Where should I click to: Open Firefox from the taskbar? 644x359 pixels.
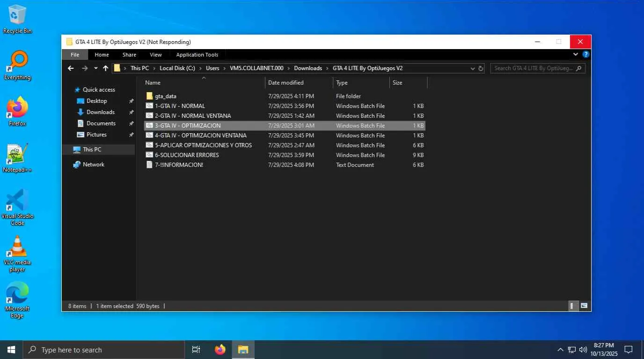[x=220, y=350]
